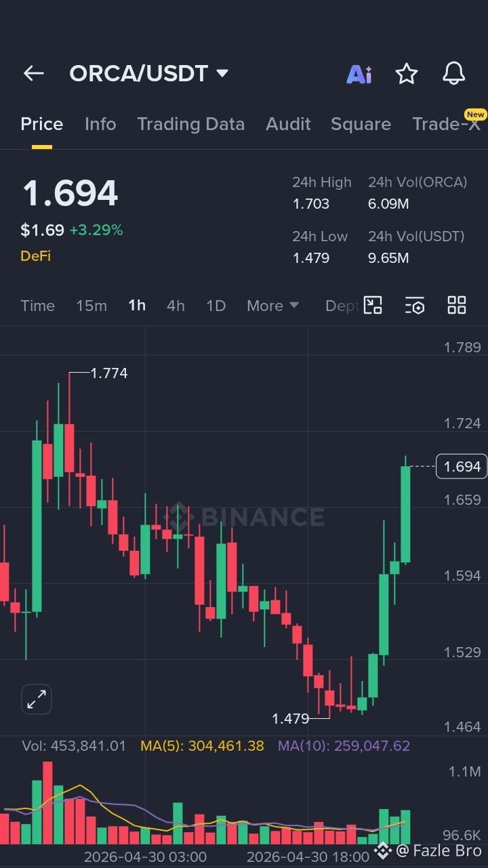The image size is (488, 868).
Task: Tap the large 1.694 last price
Action: [x=70, y=193]
